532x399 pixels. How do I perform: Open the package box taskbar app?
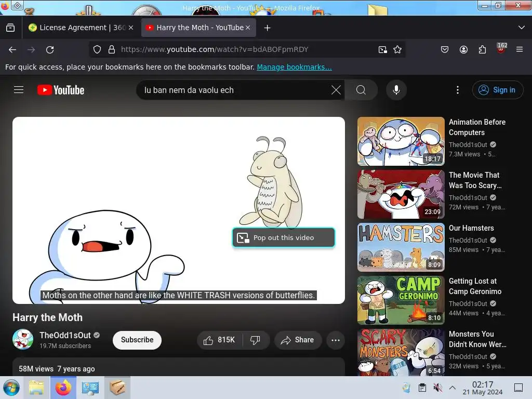tap(117, 388)
